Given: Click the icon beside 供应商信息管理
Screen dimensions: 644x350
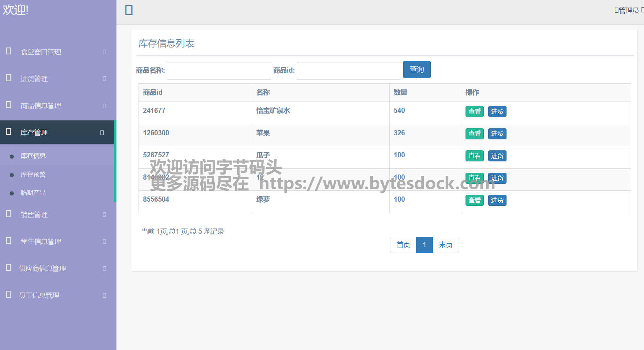Looking at the screenshot, I should [9, 268].
